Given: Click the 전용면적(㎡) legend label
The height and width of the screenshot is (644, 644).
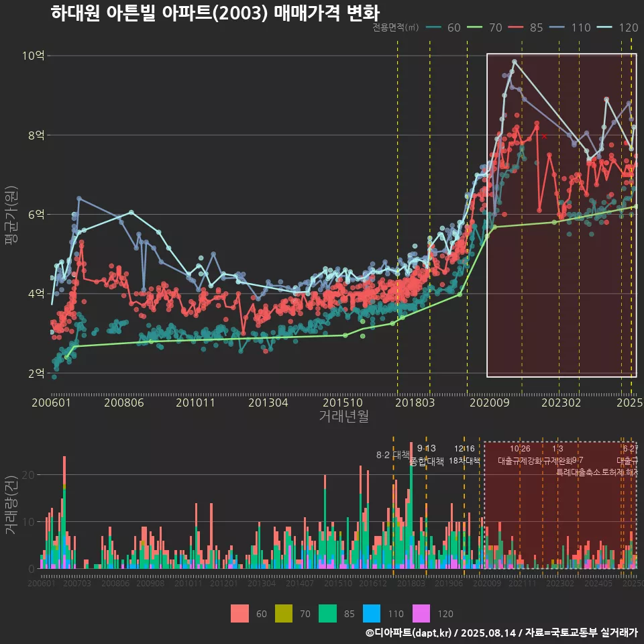Looking at the screenshot, I should point(396,28).
